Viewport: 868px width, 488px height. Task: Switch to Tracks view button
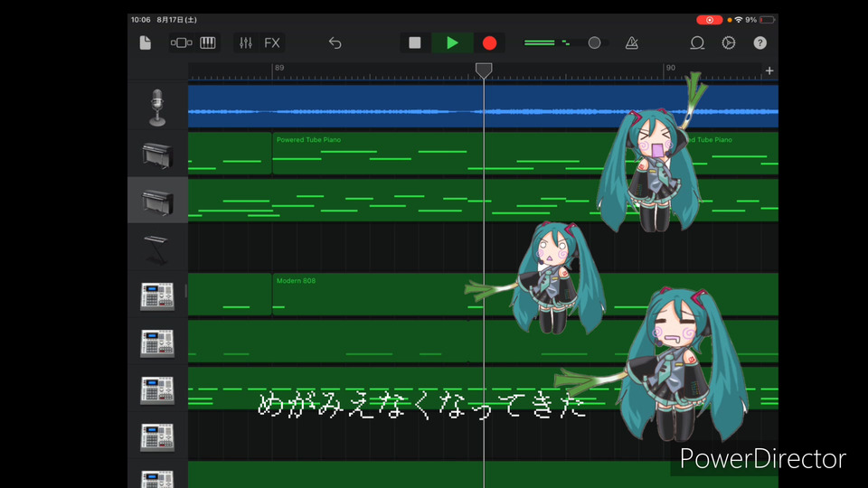(181, 42)
